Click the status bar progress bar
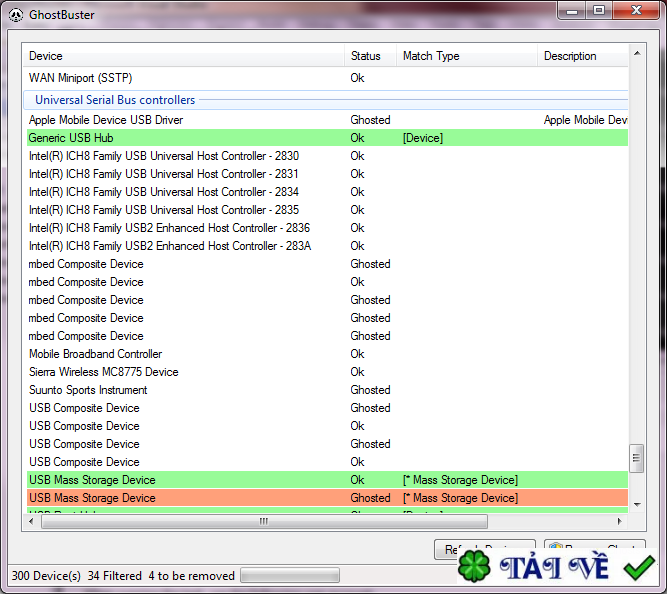The image size is (667, 594). pos(290,576)
